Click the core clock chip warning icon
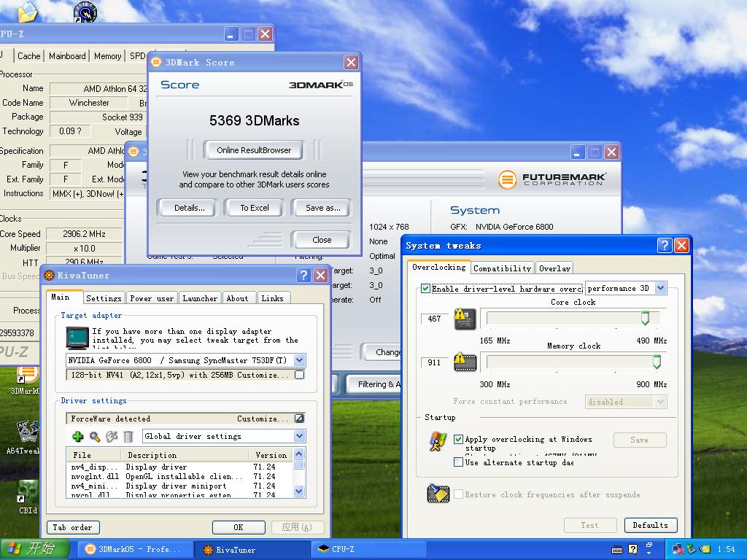Screen dimensions: 747x560 [x=465, y=319]
